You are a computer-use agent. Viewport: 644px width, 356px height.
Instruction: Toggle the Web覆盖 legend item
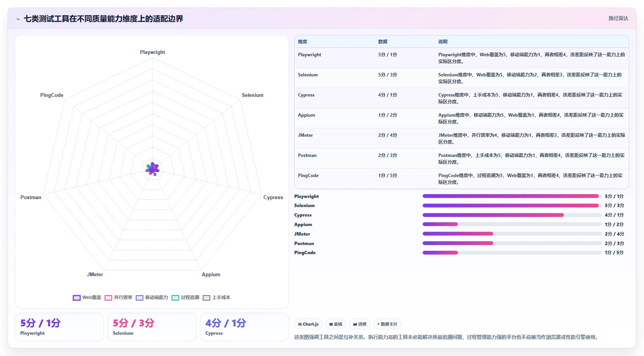coord(87,297)
